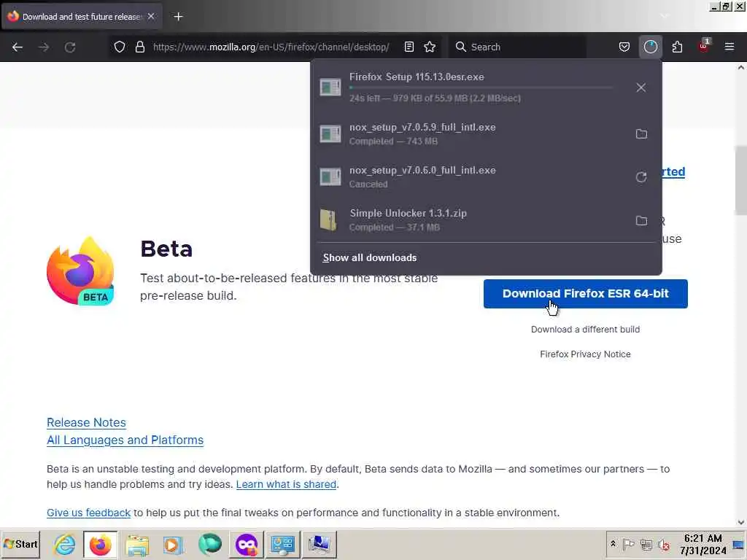
Task: Open the Firefox hamburger application menu
Action: tap(729, 47)
